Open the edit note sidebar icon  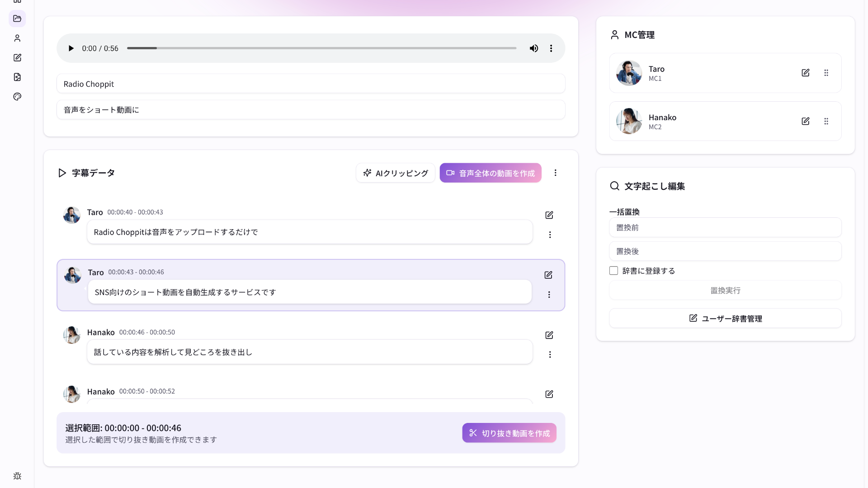coord(17,57)
